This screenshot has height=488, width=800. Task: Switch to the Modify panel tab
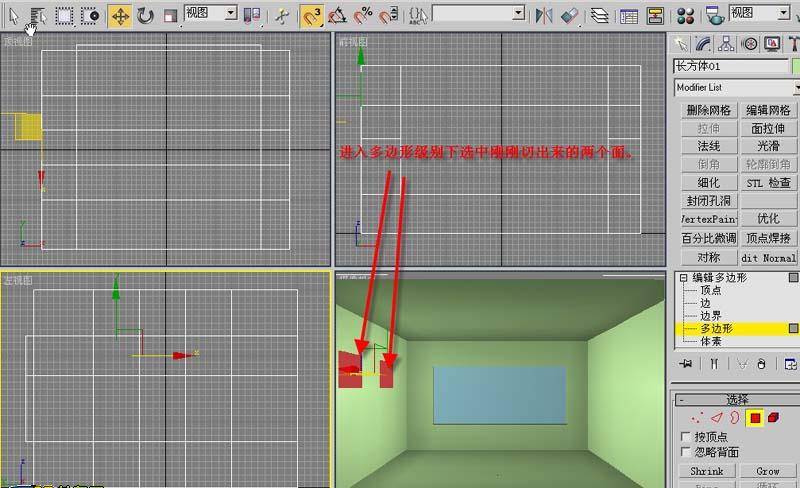tap(704, 44)
